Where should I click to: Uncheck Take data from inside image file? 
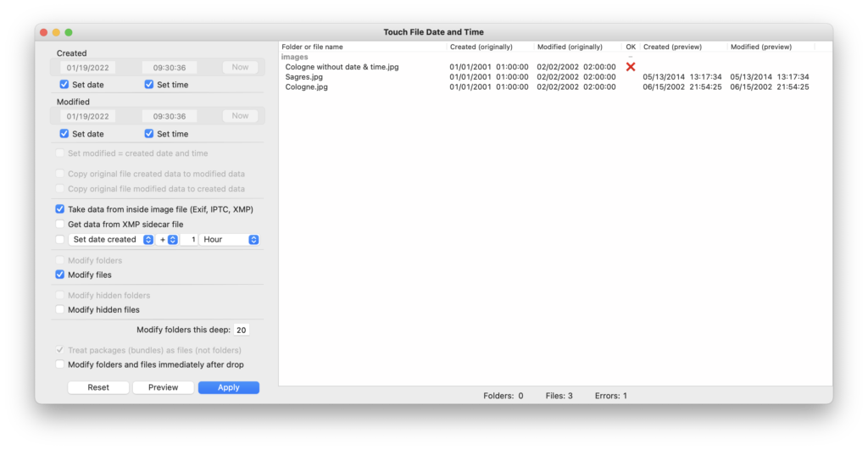click(x=60, y=209)
